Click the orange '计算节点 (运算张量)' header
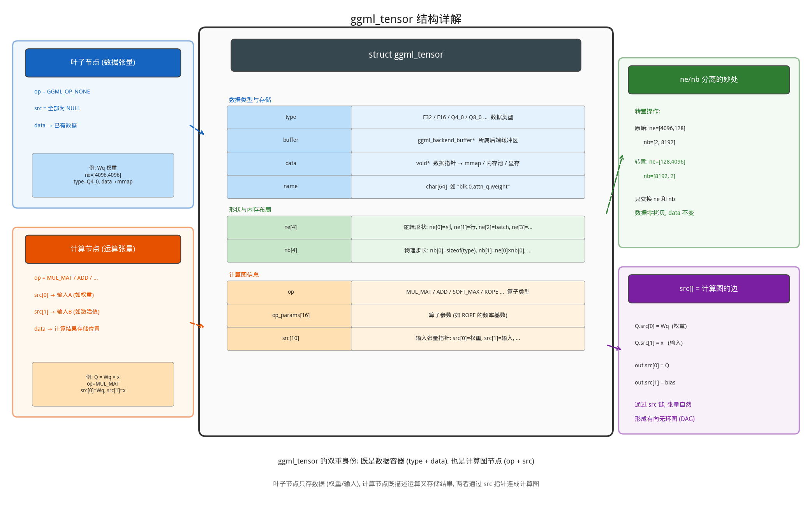Screen dimensions: 812x520 click(103, 249)
